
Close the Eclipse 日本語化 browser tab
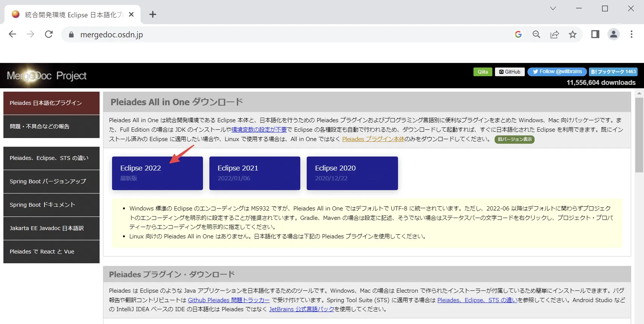pos(131,14)
